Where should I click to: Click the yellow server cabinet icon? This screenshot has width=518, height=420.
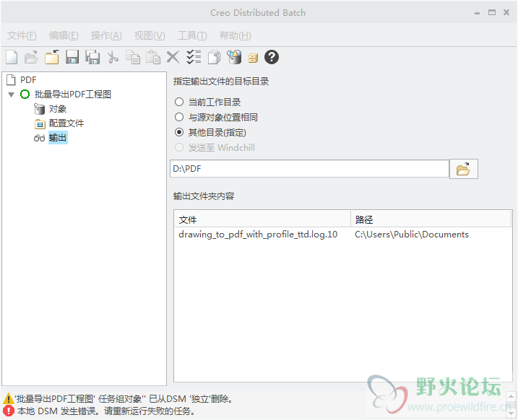(253, 58)
